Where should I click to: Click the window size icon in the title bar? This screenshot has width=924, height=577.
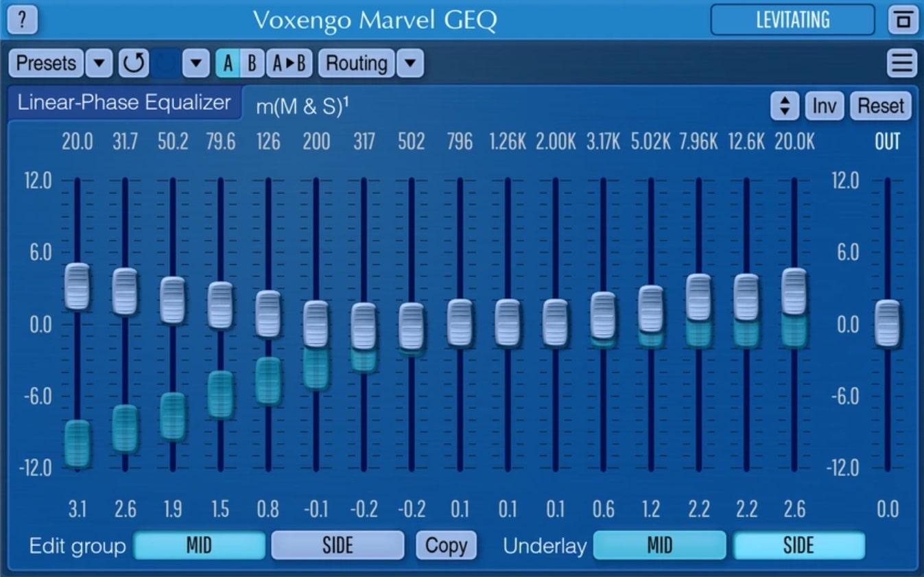point(902,21)
